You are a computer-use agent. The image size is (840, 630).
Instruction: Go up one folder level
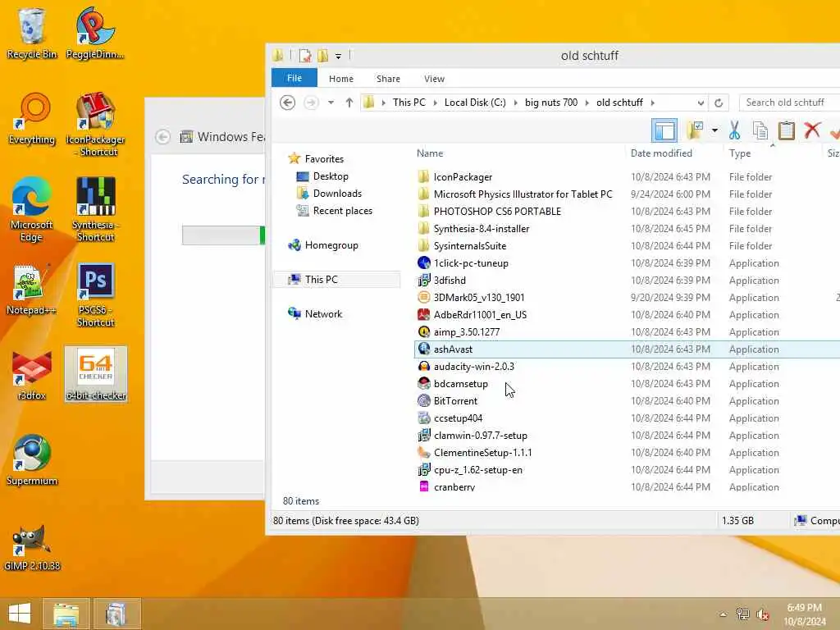click(349, 103)
